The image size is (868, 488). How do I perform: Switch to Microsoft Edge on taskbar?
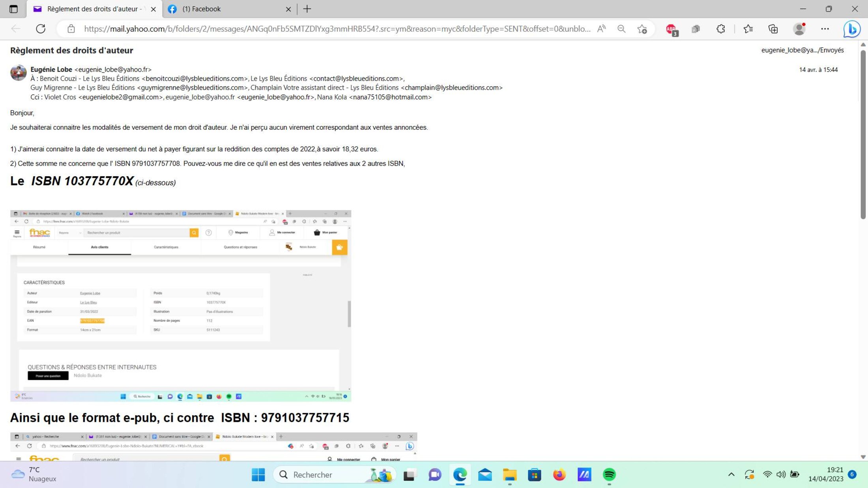click(460, 475)
